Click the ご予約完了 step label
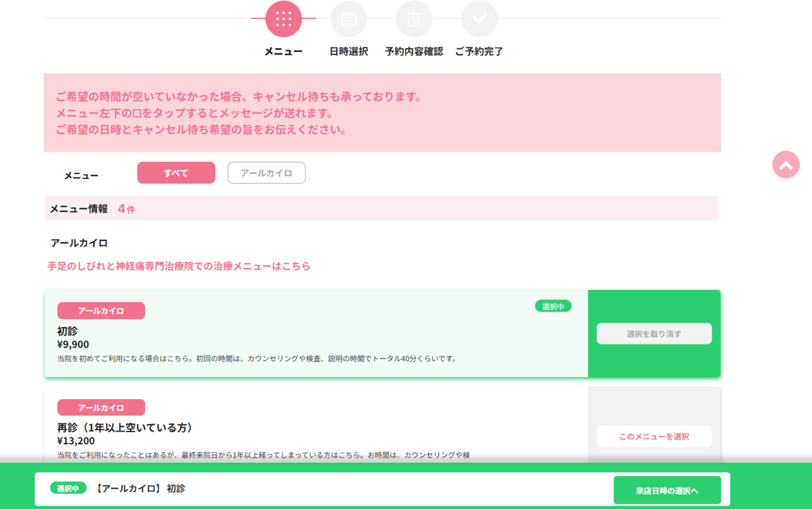 tap(479, 51)
